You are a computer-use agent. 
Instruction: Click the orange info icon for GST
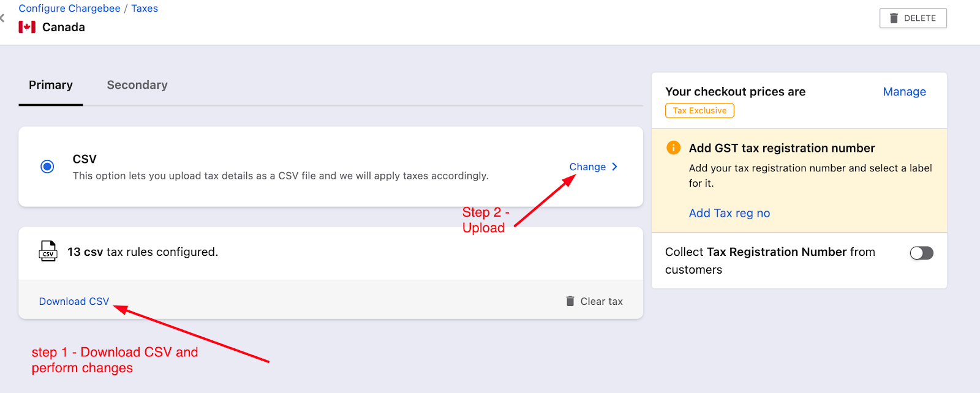(x=673, y=148)
